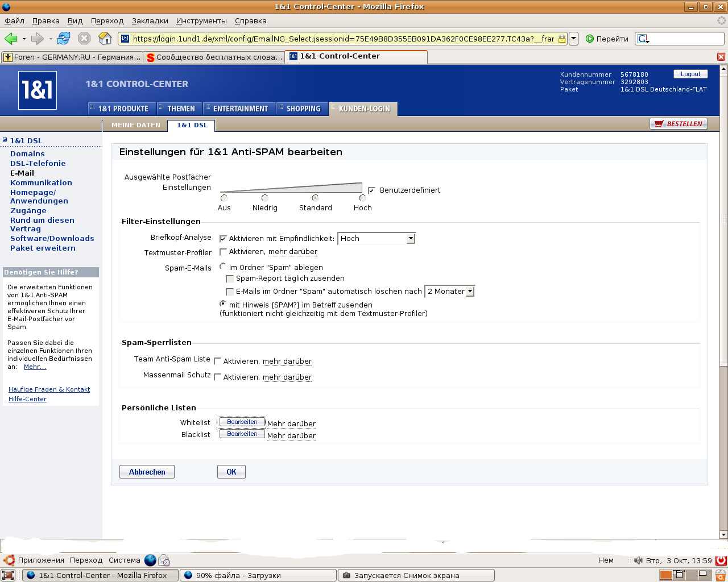
Task: Close the current tab with the red X
Action: click(721, 57)
